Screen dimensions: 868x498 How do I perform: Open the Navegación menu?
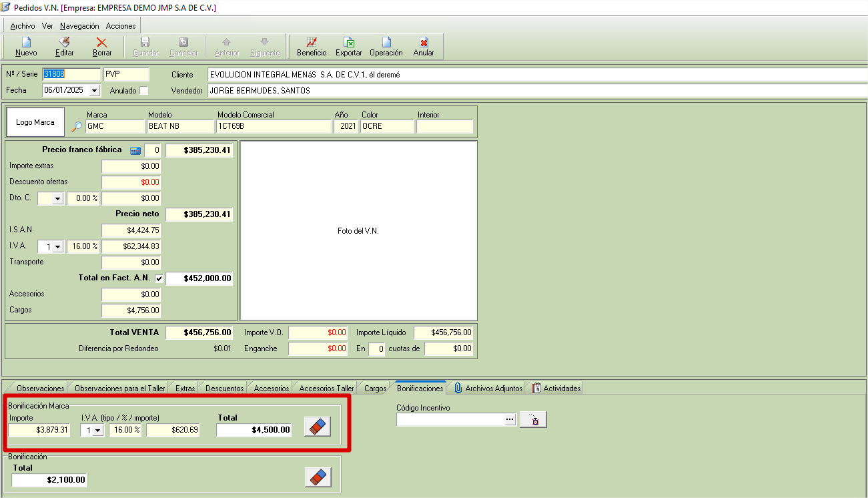79,26
